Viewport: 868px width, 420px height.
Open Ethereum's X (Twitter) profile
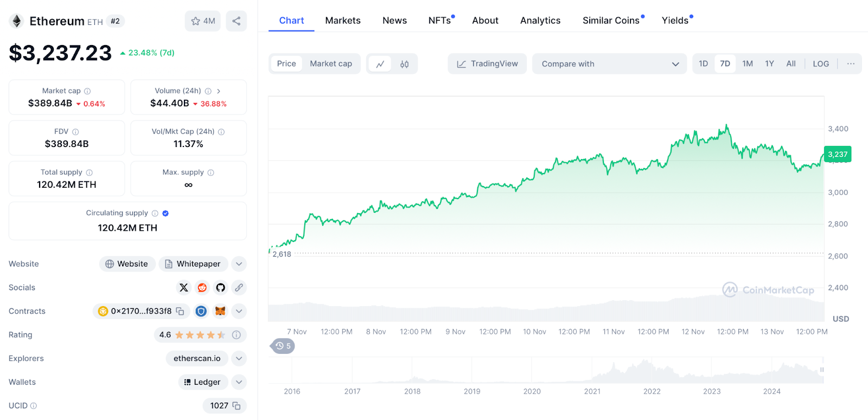[184, 288]
